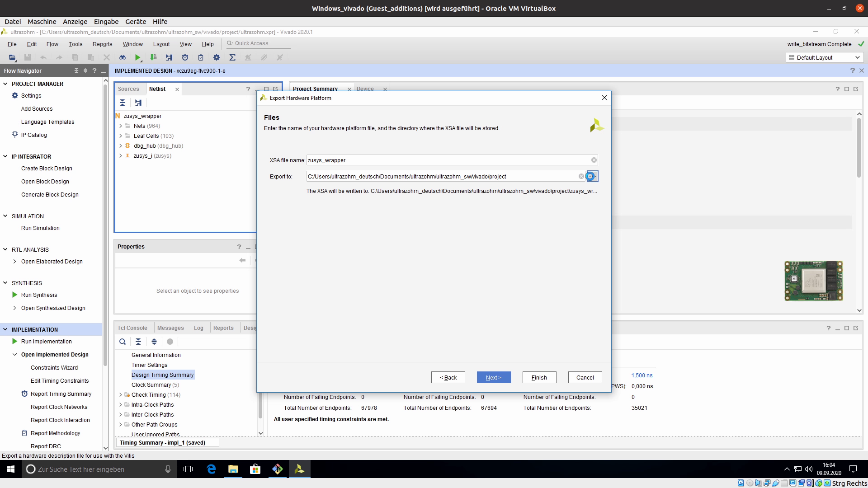
Task: Click the browse button next to Export to
Action: (x=591, y=177)
